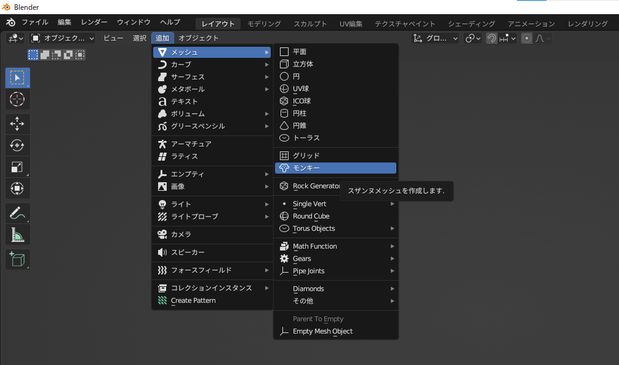
Task: Select the Scale tool
Action: point(17,167)
